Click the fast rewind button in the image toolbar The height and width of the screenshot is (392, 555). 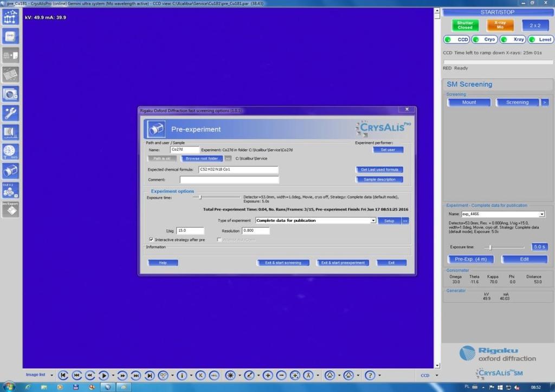click(x=76, y=375)
